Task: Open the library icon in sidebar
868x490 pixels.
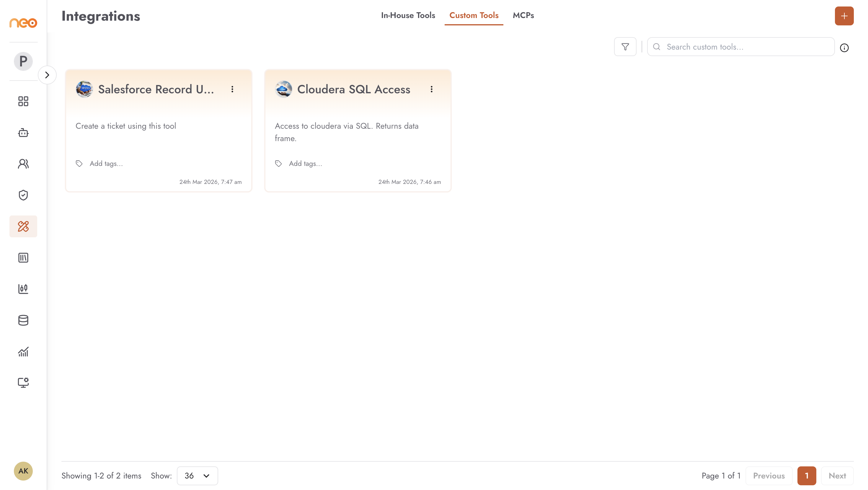Action: click(x=23, y=258)
